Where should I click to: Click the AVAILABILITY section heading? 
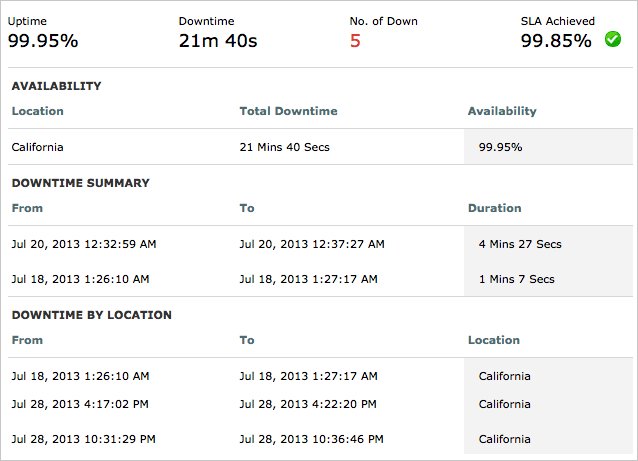[56, 86]
